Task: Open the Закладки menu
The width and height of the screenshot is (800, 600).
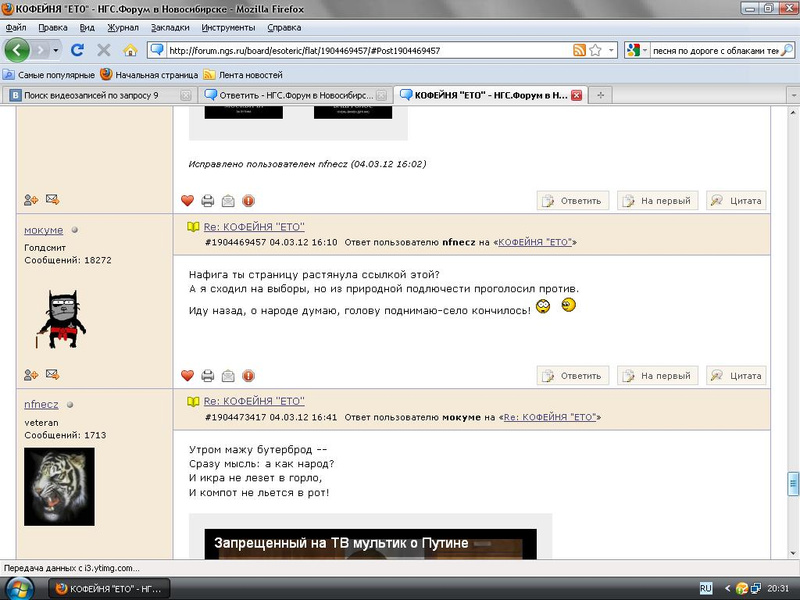Action: click(x=172, y=28)
